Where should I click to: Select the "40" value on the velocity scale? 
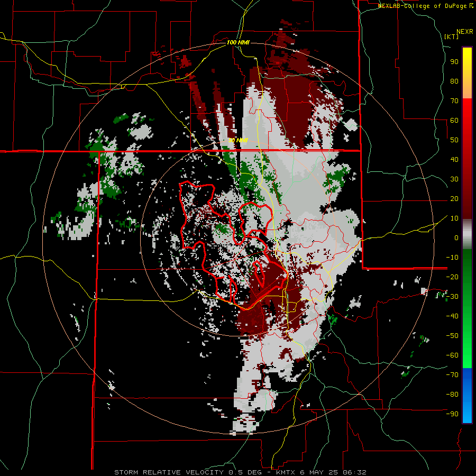[454, 159]
